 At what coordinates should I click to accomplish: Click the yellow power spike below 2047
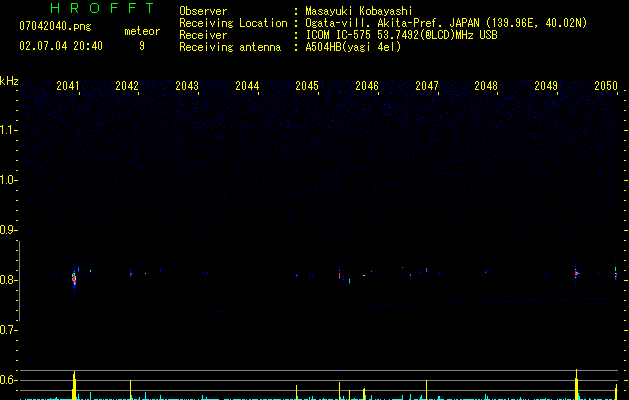[426, 390]
